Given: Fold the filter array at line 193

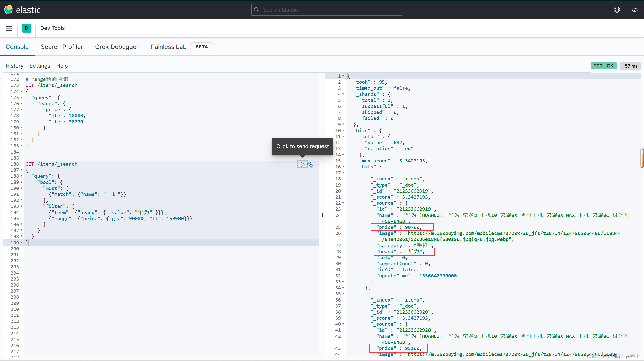Looking at the screenshot, I should [22, 206].
